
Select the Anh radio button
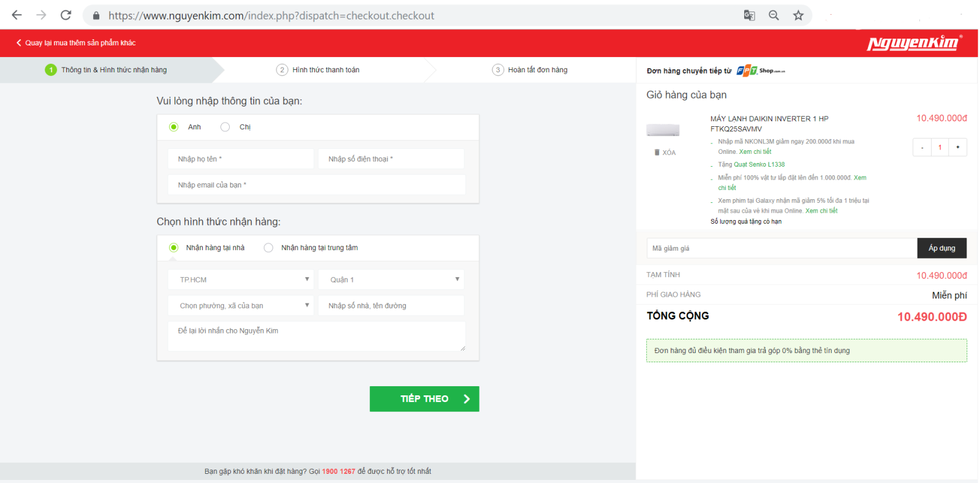[x=174, y=127]
